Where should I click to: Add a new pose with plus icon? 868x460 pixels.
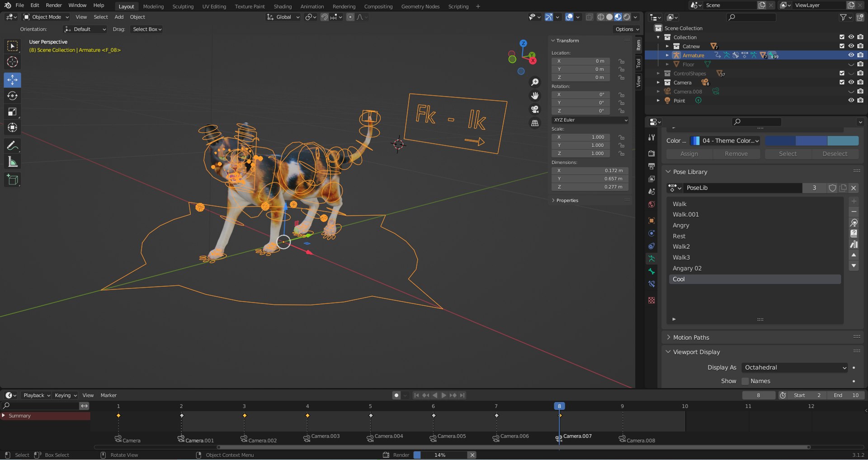click(854, 201)
